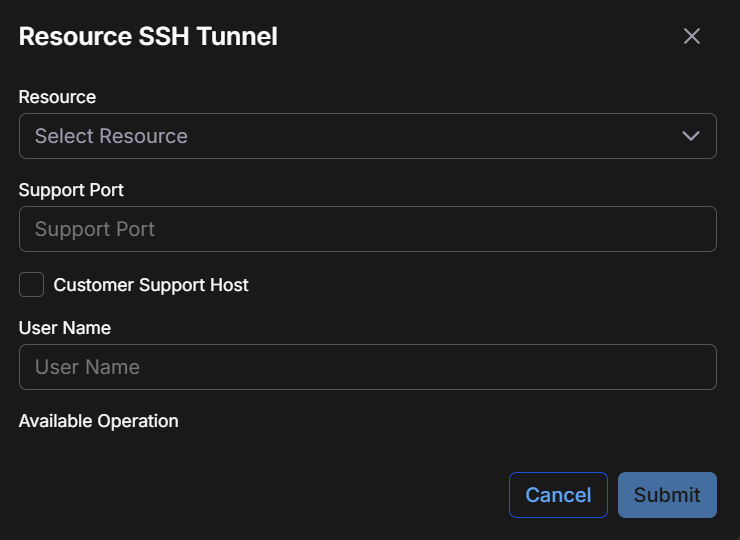Click the User Name field label
Image resolution: width=740 pixels, height=540 pixels.
[65, 328]
